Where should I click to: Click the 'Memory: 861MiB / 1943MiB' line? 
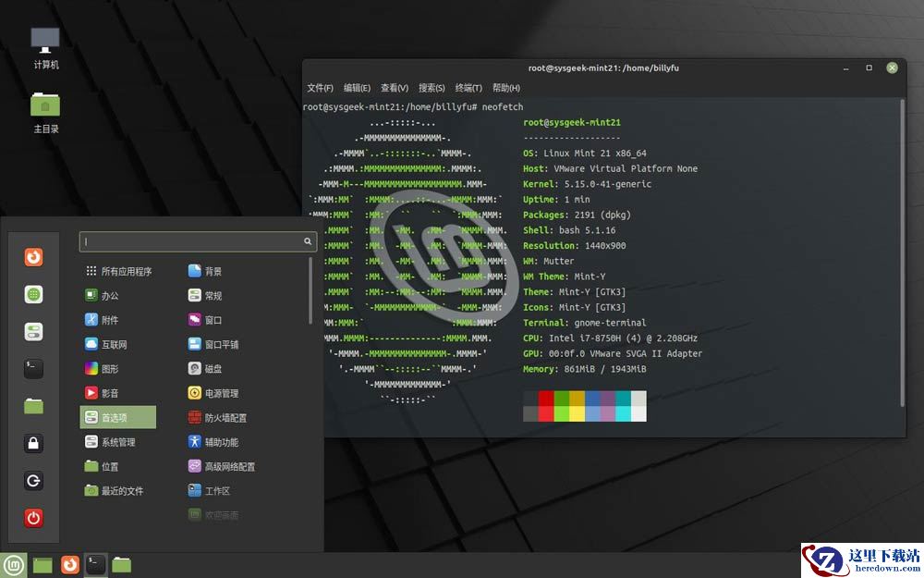click(585, 369)
